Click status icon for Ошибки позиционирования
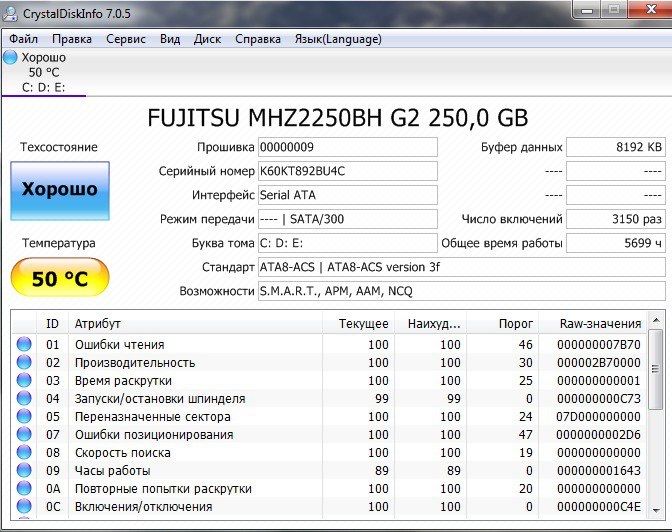672x532 pixels. 24,434
